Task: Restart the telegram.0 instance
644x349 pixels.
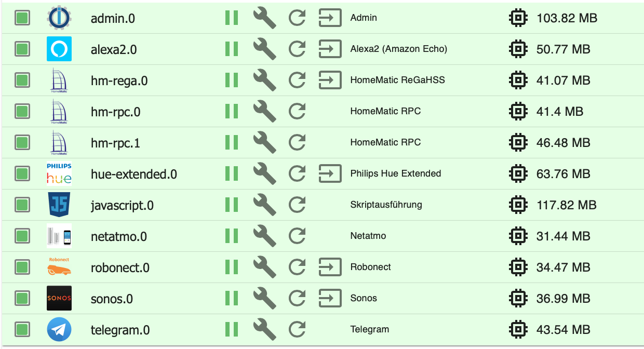Action: pos(297,330)
